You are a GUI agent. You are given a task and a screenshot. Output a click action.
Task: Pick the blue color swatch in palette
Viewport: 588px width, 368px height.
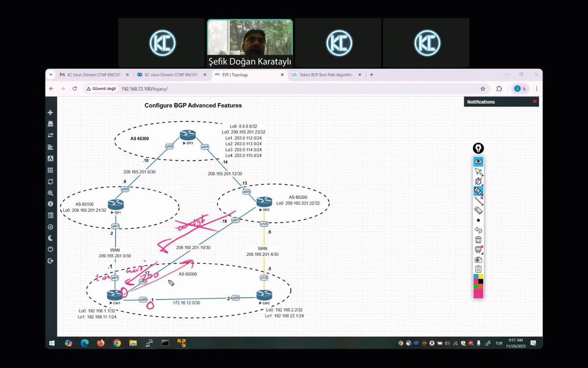pos(476,277)
